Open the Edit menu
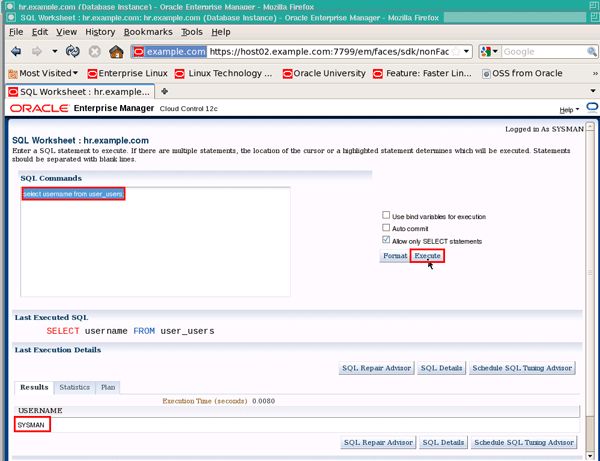600x461 pixels. point(39,32)
